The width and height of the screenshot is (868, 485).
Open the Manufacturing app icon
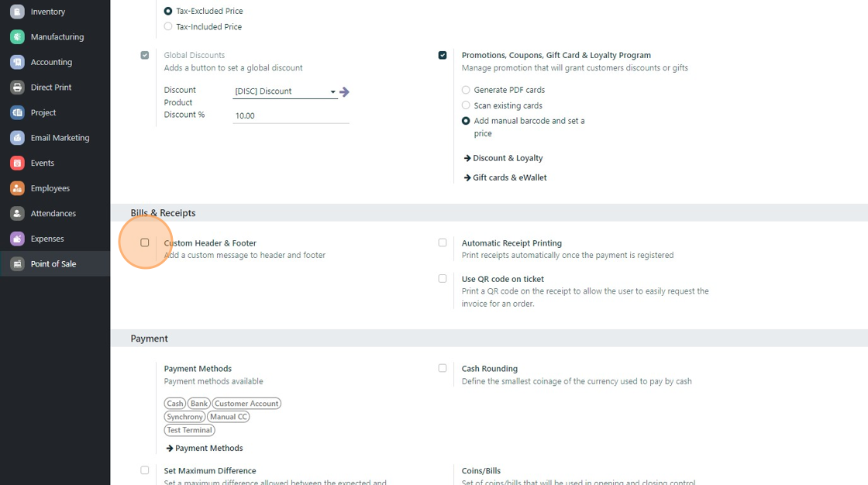click(x=17, y=36)
